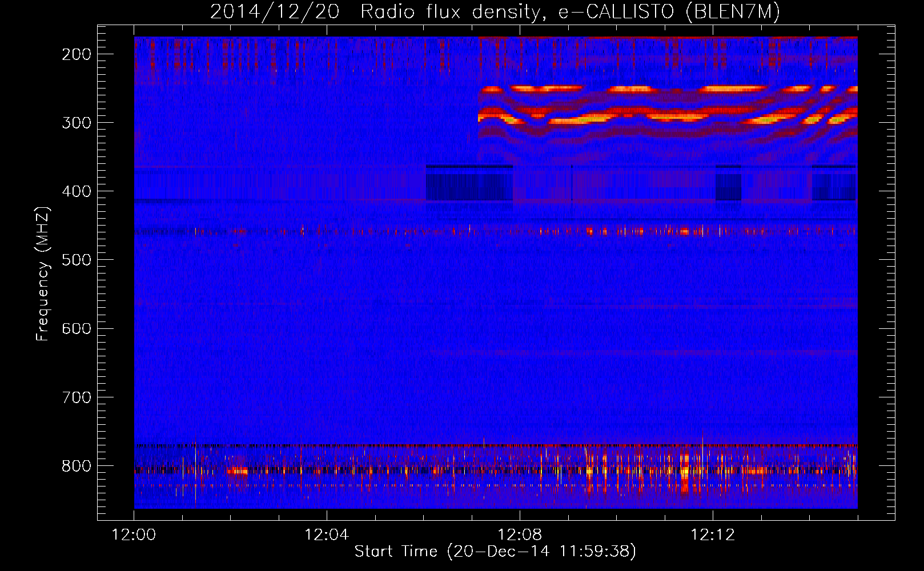Click the 700 frequency tick label
Viewport: 924px width, 571px height.
pos(76,397)
